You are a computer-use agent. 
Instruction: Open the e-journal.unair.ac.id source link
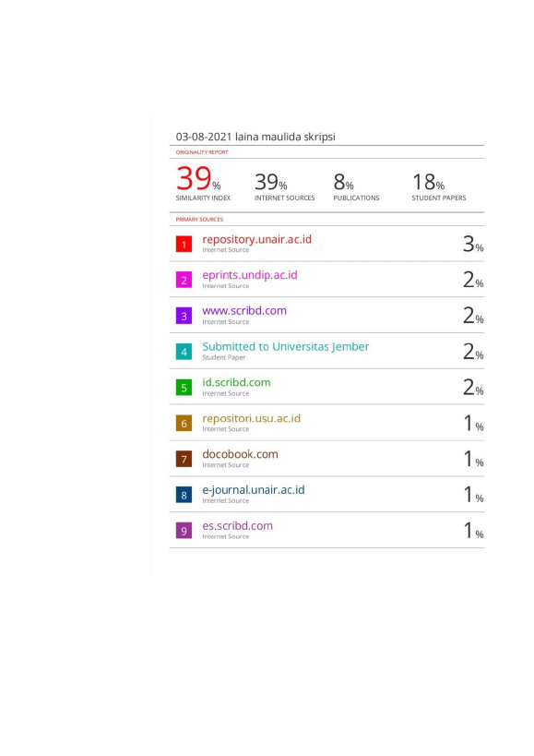[x=254, y=490]
